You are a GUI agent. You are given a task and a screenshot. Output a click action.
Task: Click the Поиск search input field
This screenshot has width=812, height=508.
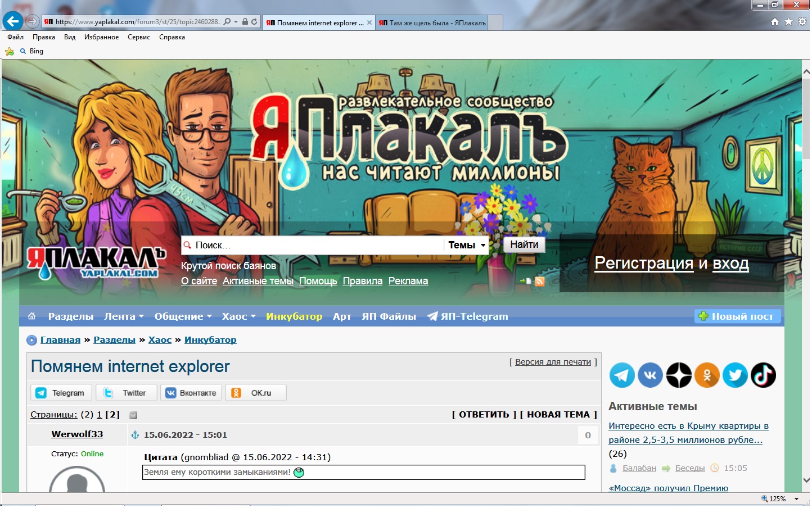pos(313,246)
